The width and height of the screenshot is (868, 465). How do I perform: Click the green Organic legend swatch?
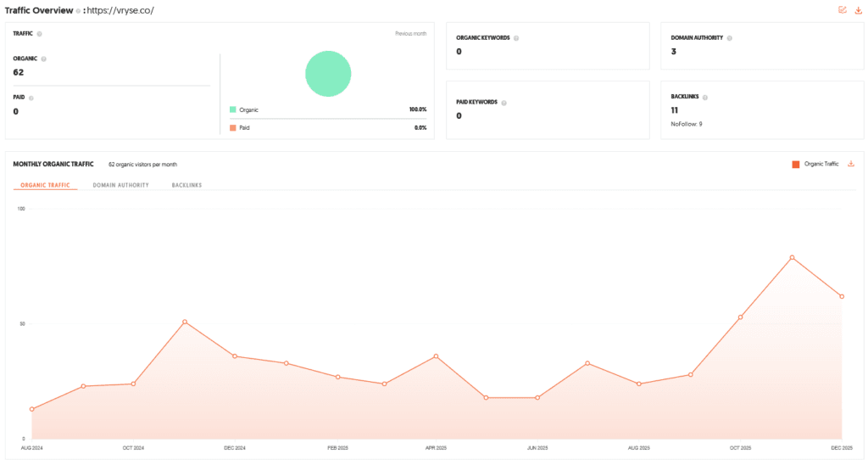[232, 109]
